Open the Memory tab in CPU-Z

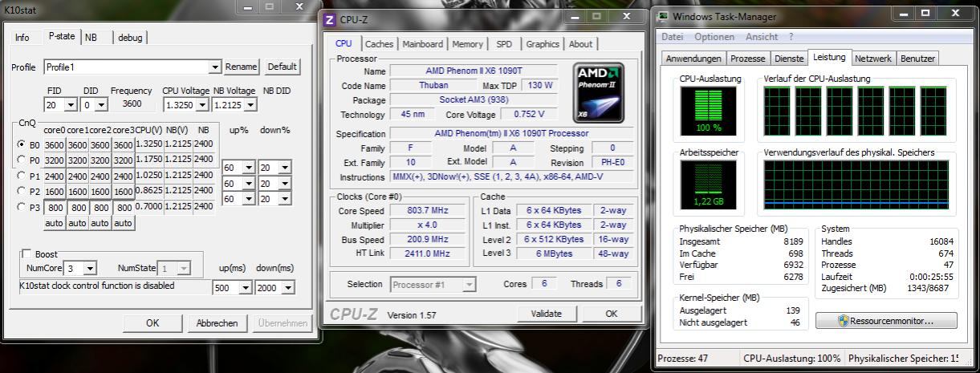point(467,45)
